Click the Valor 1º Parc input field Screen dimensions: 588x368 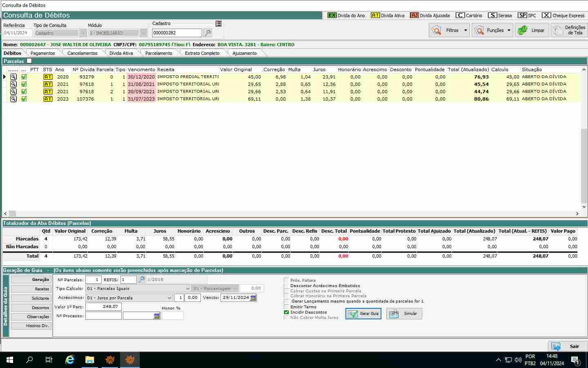(103, 307)
